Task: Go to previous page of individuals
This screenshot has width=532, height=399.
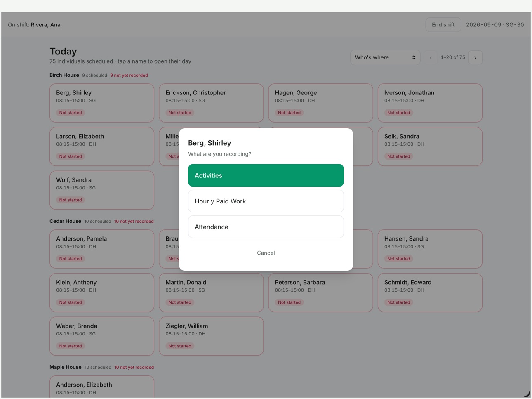Action: pyautogui.click(x=431, y=57)
